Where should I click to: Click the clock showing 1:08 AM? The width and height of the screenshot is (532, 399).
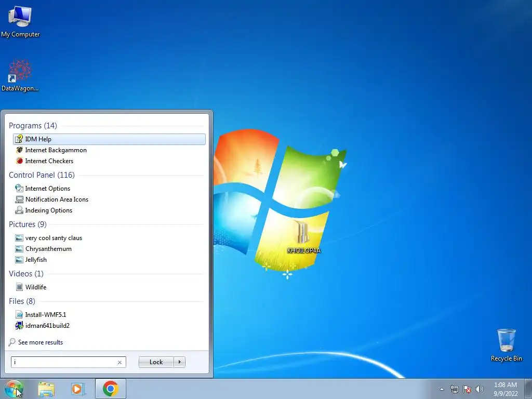tap(506, 389)
